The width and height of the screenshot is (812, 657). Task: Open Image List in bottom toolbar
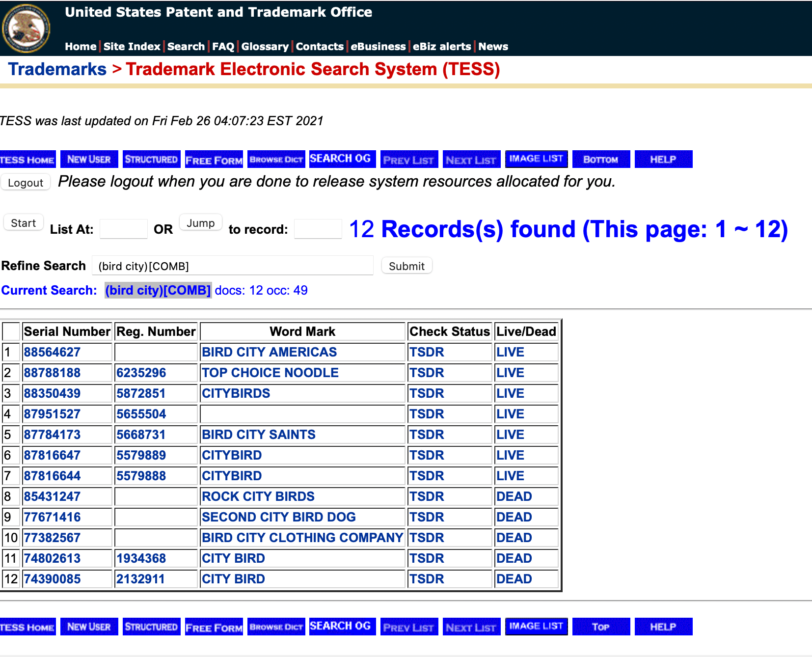click(x=536, y=627)
